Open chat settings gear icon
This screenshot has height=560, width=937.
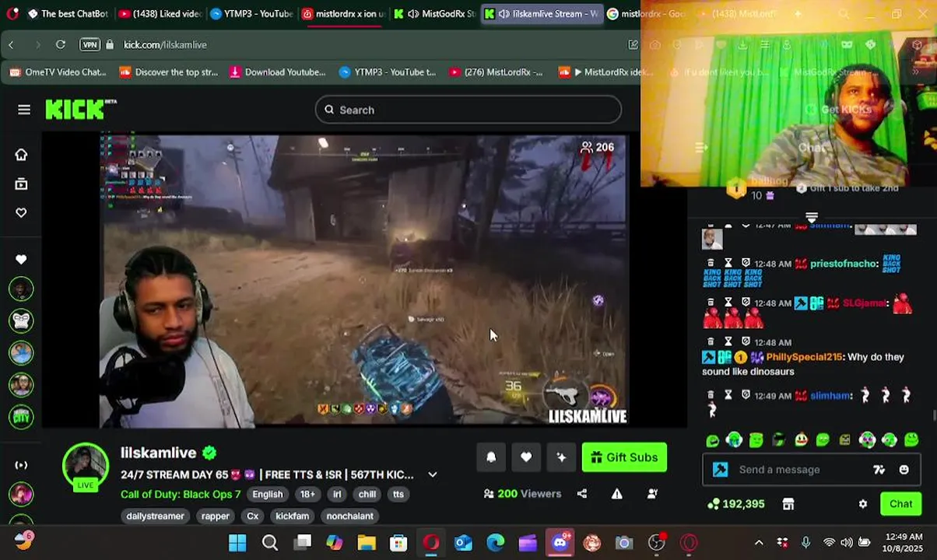coord(862,504)
